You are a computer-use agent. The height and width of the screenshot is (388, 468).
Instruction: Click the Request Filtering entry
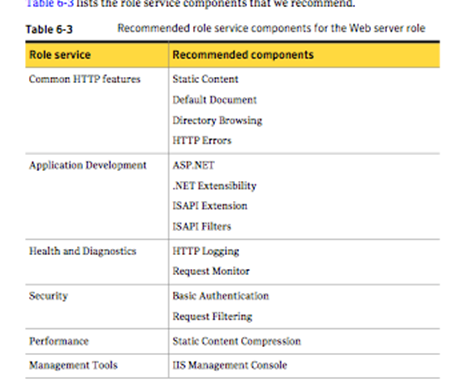[x=212, y=316]
